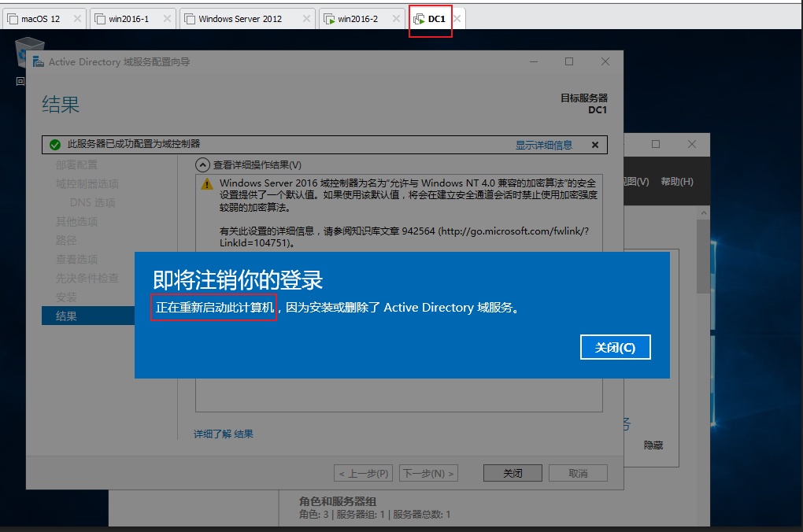Click the 目标服务器 DC1 label
The image size is (803, 532).
coord(584,103)
